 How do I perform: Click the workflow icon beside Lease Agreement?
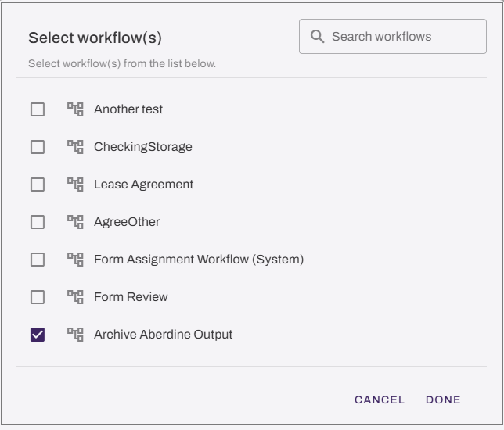[x=75, y=185]
